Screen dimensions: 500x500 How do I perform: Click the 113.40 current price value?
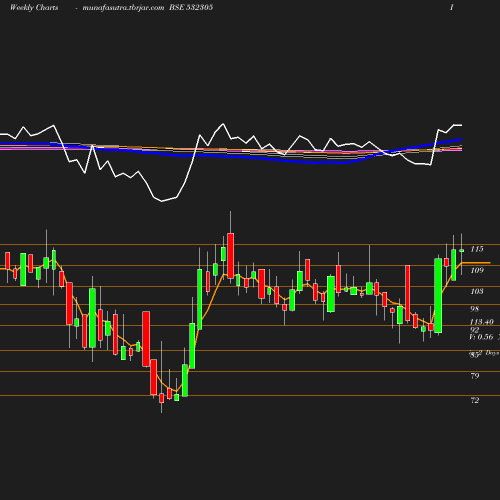click(482, 322)
